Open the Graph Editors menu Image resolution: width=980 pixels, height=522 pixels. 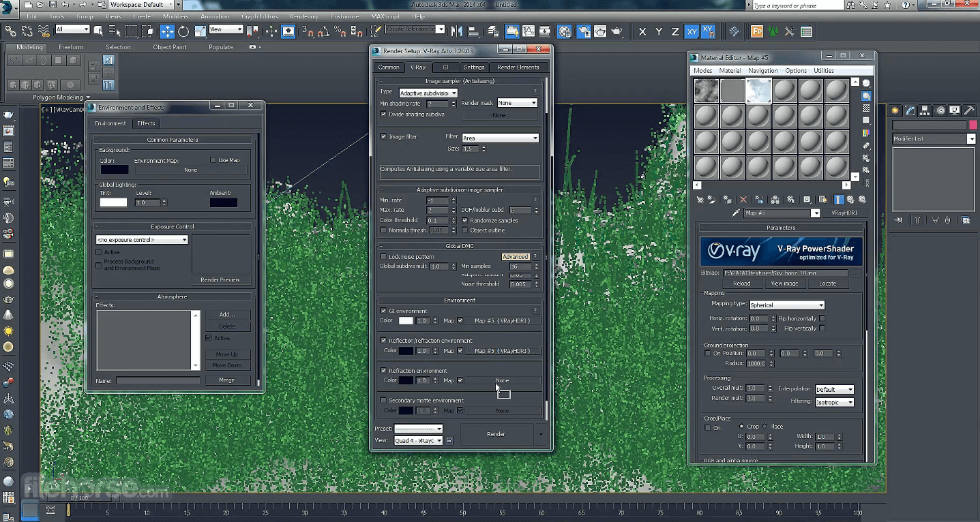[259, 16]
